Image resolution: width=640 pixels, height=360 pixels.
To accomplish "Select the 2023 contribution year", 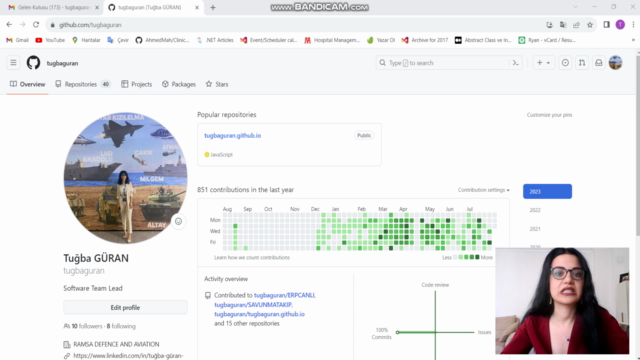I will pos(547,191).
